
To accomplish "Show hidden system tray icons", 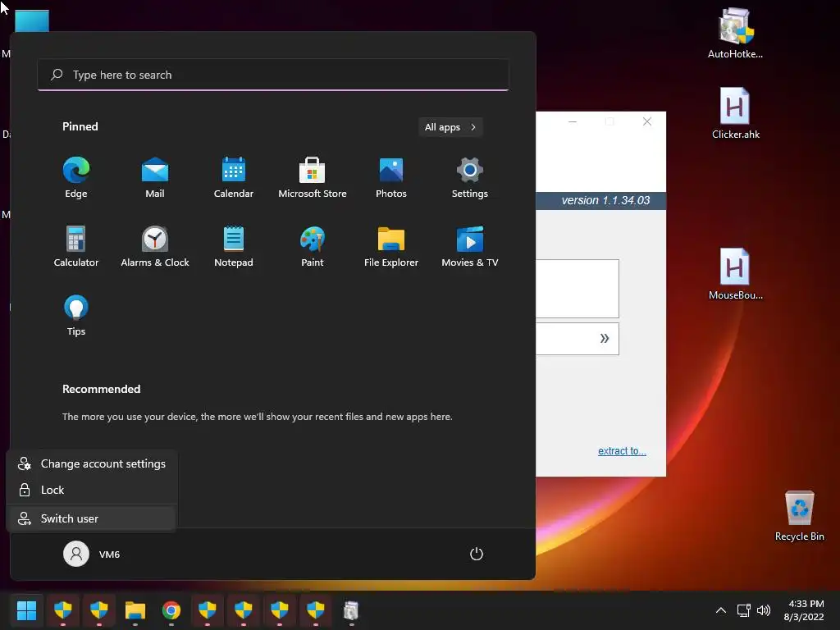I will click(721, 610).
